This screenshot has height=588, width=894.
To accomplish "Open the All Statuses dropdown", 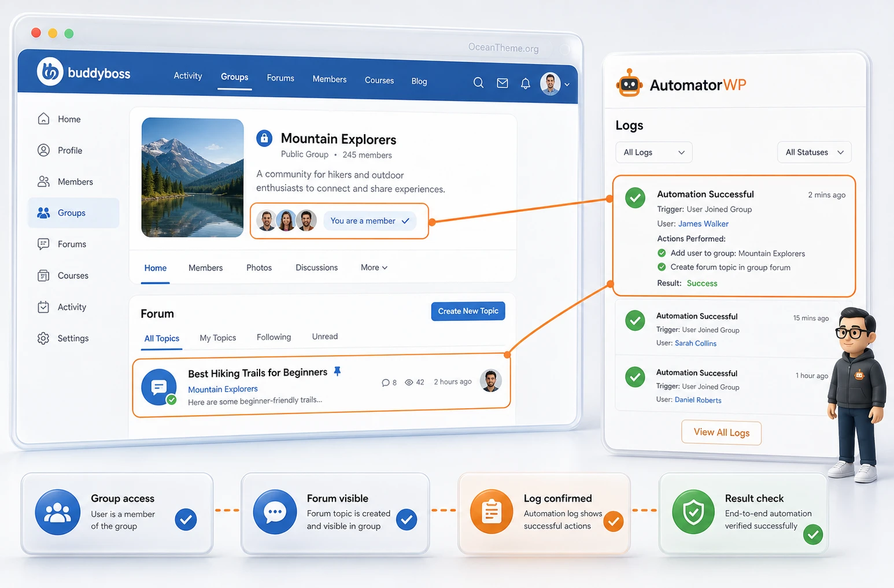I will point(814,152).
